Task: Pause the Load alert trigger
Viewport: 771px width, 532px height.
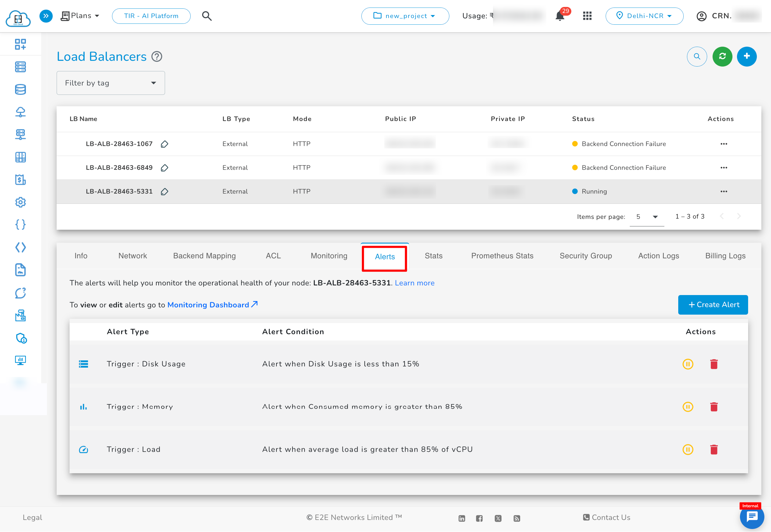Action: pos(688,449)
